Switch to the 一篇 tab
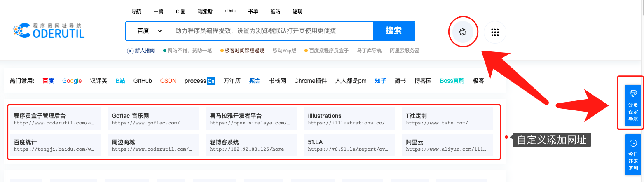 (159, 12)
